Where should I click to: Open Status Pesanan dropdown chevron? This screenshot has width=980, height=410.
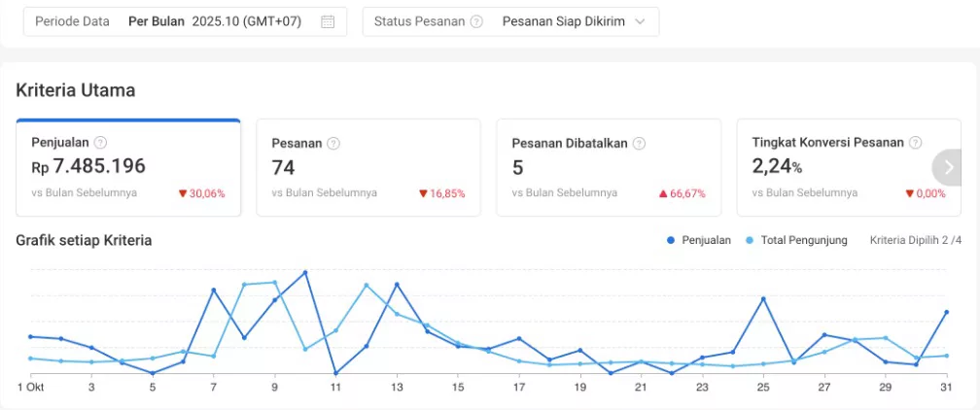coord(640,22)
